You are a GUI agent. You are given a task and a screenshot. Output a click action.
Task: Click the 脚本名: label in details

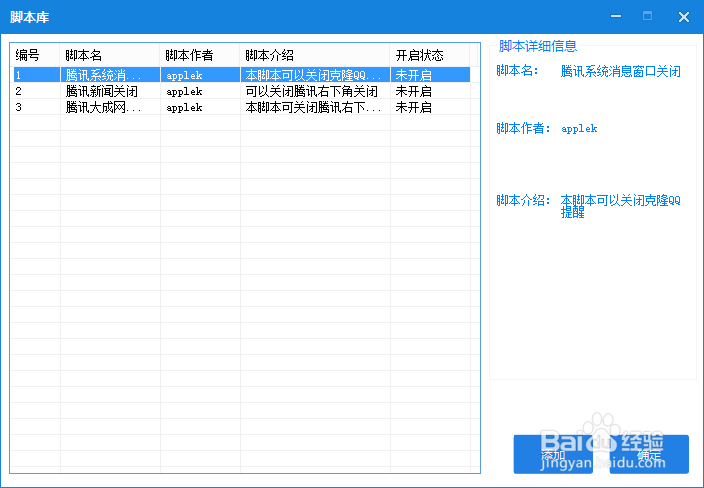pos(517,70)
